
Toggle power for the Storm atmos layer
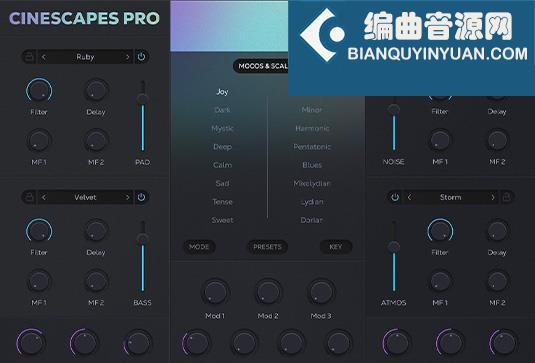click(x=395, y=197)
